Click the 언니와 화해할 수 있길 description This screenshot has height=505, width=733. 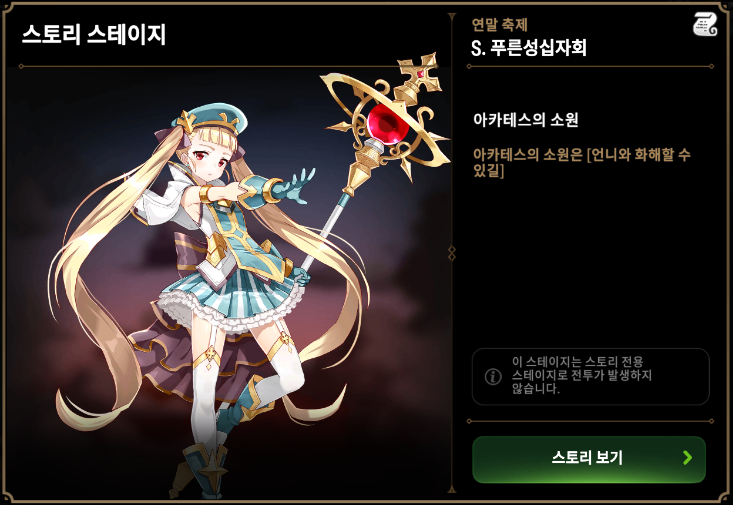click(582, 163)
